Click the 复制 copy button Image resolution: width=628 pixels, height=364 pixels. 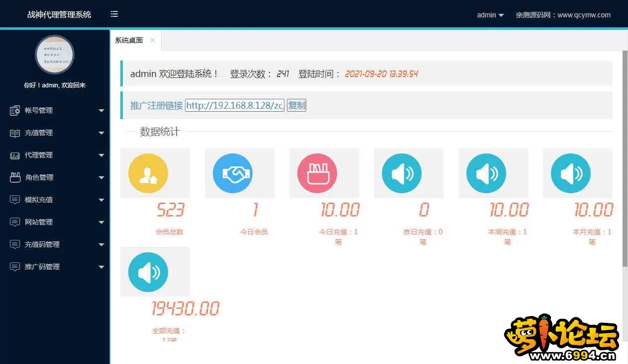coord(296,105)
